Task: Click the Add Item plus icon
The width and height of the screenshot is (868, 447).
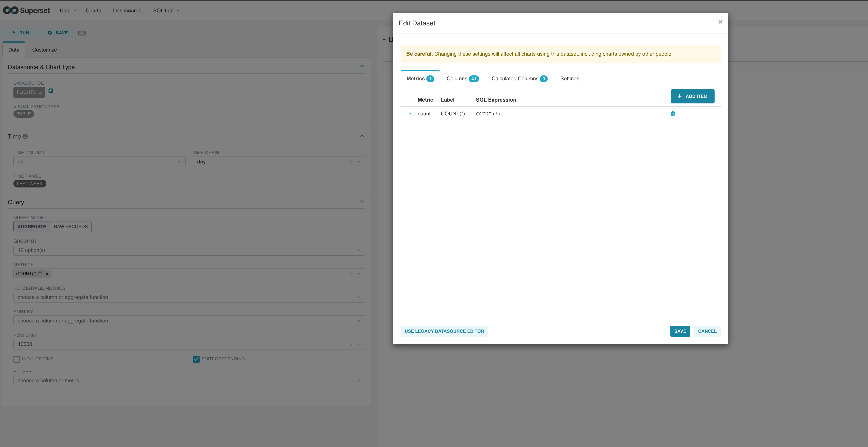Action: [x=680, y=96]
